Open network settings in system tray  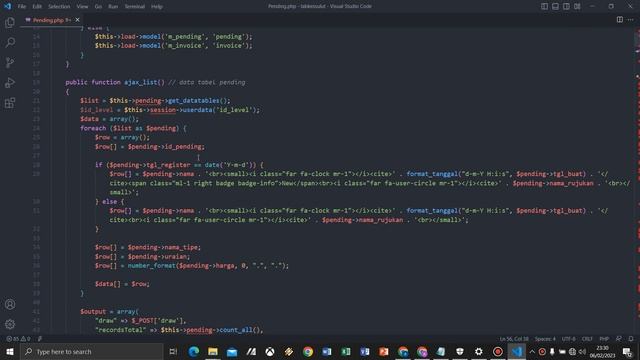click(x=572, y=351)
